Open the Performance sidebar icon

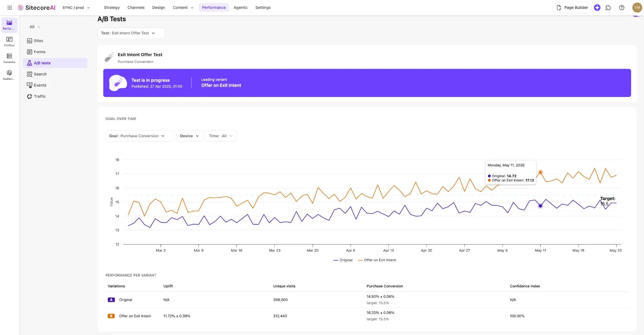(x=9, y=25)
